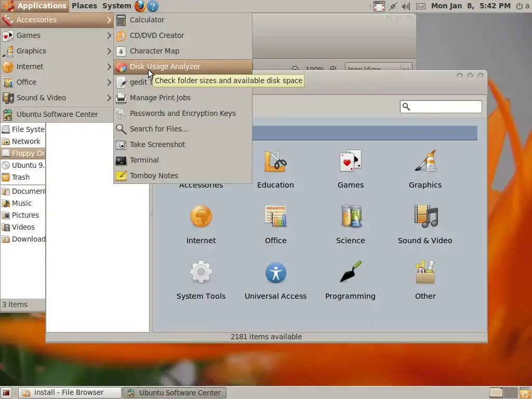Viewport: 532px width, 399px height.
Task: Open the Graphics category in Software Center
Action: pyautogui.click(x=425, y=169)
